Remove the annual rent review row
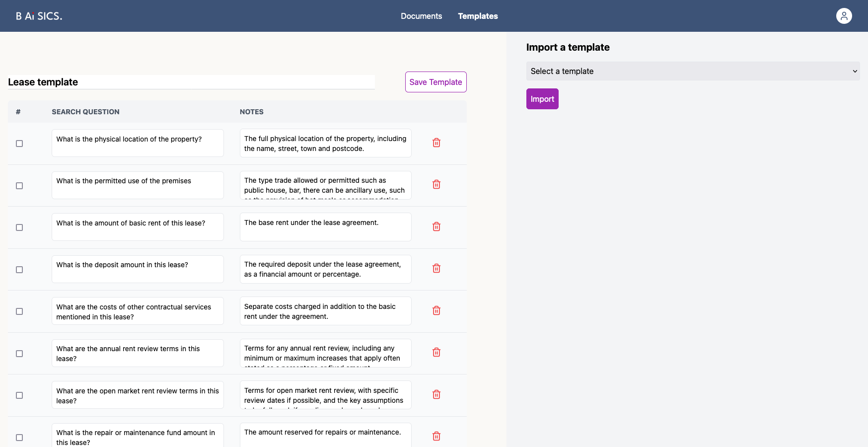 coord(436,353)
